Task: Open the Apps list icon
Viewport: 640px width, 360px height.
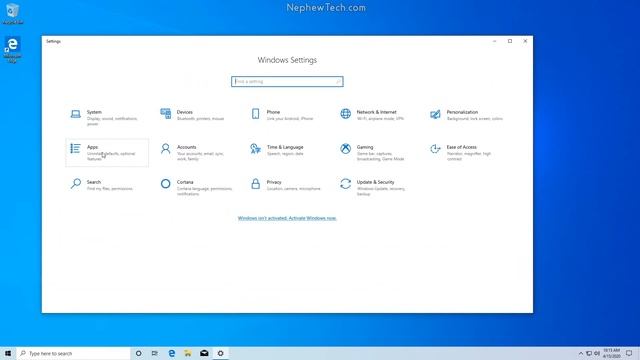Action: click(x=75, y=148)
